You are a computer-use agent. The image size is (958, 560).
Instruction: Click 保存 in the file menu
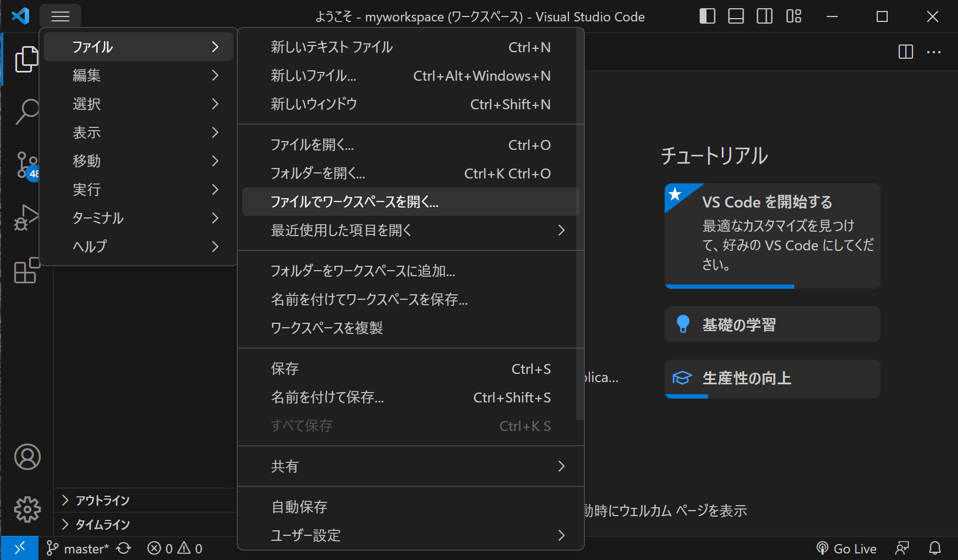tap(410, 369)
